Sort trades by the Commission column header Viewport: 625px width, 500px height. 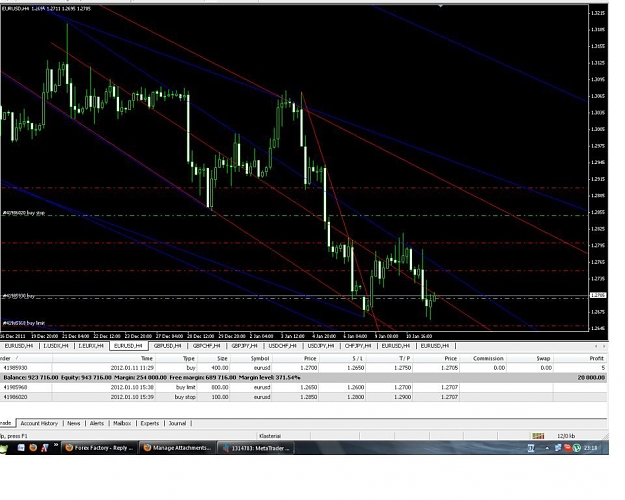point(483,358)
